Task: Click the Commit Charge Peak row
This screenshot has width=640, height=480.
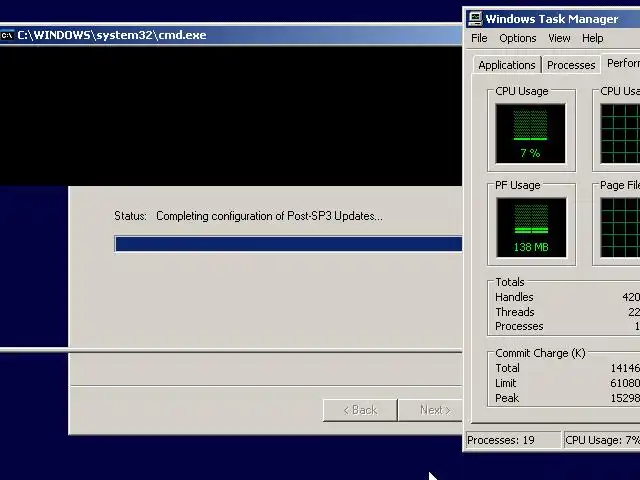Action: click(567, 398)
